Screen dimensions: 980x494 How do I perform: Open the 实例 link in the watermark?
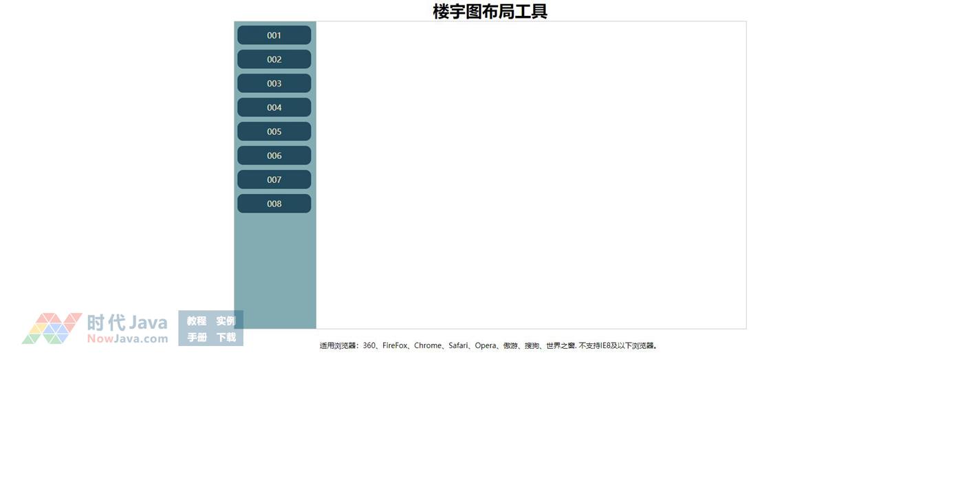(x=226, y=321)
